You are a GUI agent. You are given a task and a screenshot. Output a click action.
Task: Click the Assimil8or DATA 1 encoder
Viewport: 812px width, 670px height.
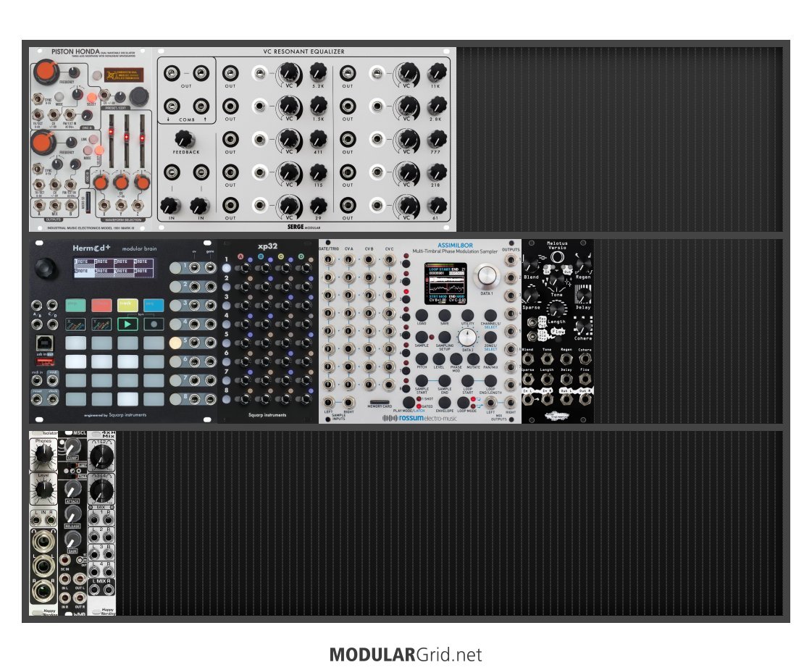[x=486, y=276]
